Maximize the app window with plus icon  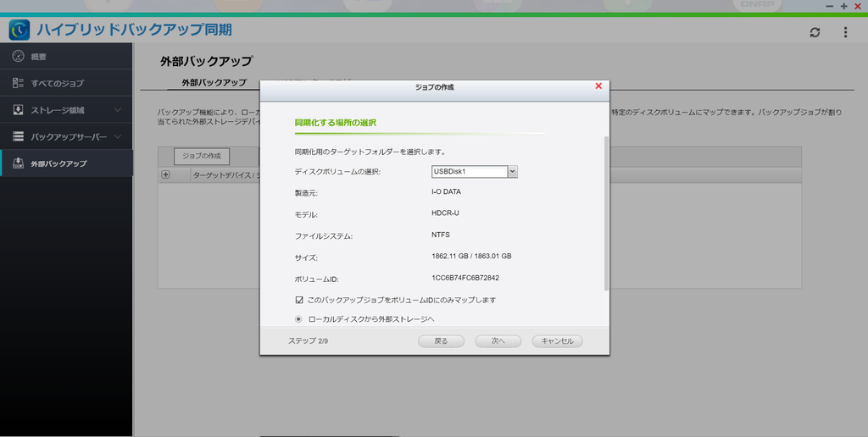(843, 6)
